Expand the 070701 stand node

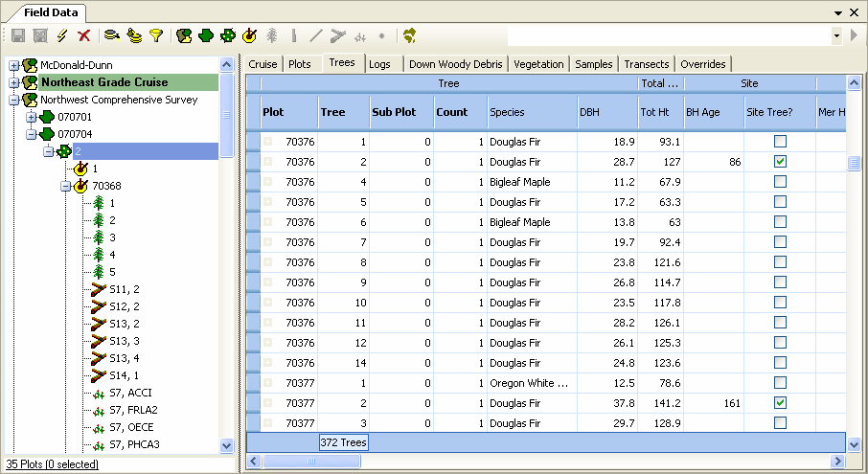31,117
